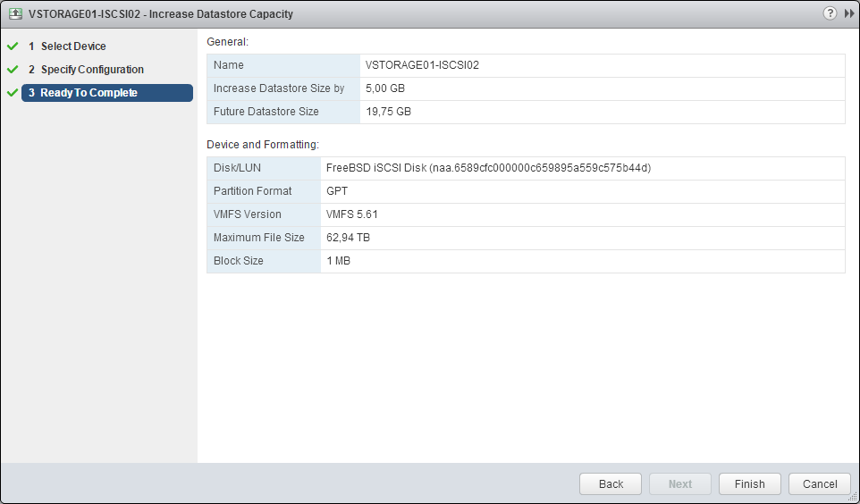Go to step 1 Select Device
This screenshot has height=504, width=860.
[72, 46]
